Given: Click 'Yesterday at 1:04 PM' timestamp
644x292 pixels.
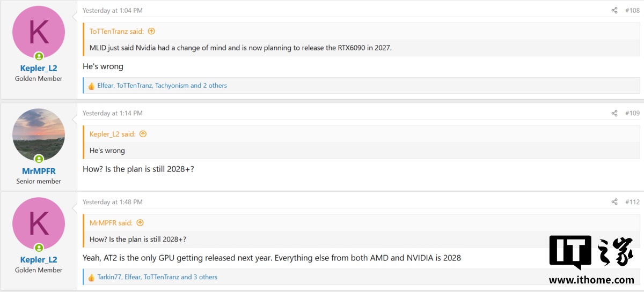Looking at the screenshot, I should click(113, 10).
